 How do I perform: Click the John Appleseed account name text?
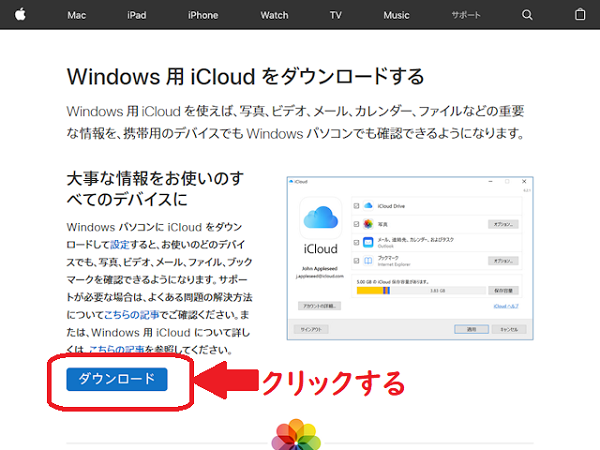[320, 269]
